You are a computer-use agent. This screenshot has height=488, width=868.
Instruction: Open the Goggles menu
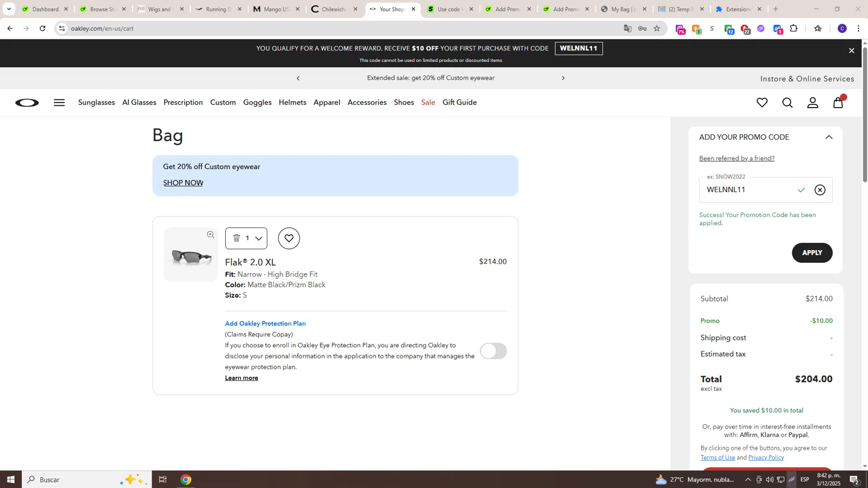(257, 102)
